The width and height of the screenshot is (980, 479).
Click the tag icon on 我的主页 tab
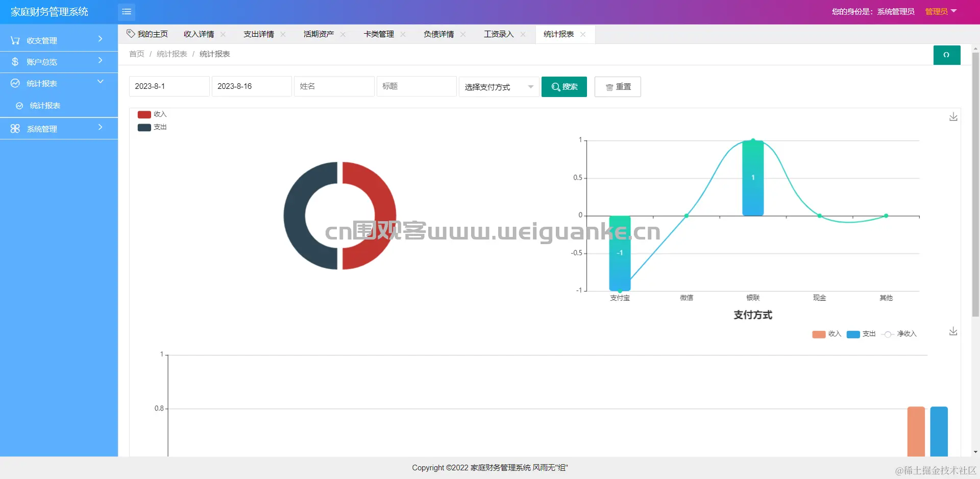(x=131, y=34)
